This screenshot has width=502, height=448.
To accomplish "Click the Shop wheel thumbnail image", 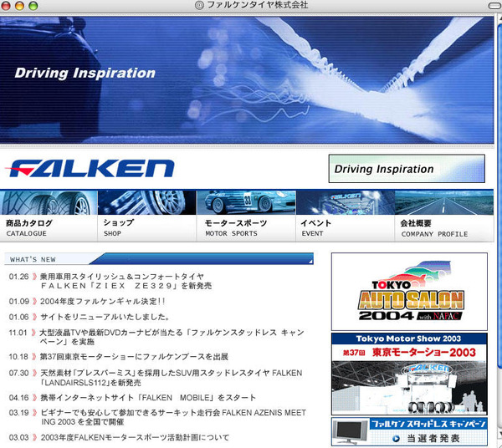I will coord(147,203).
